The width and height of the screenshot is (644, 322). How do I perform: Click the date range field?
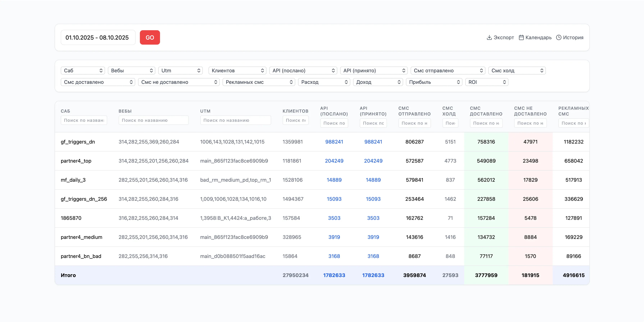pyautogui.click(x=98, y=38)
